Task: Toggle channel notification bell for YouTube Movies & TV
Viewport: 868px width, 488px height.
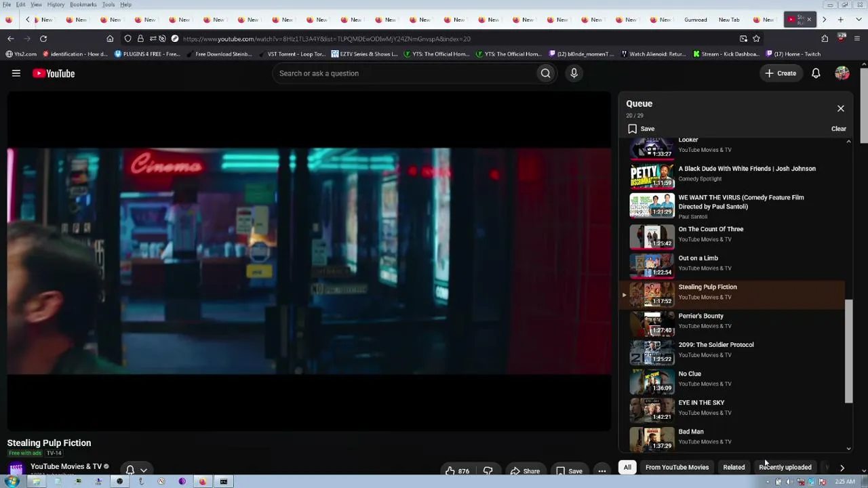Action: pyautogui.click(x=130, y=470)
